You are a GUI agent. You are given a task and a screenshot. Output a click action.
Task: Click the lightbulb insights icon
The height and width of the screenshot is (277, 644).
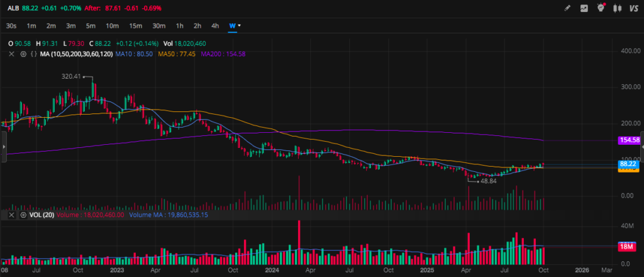[x=601, y=8]
